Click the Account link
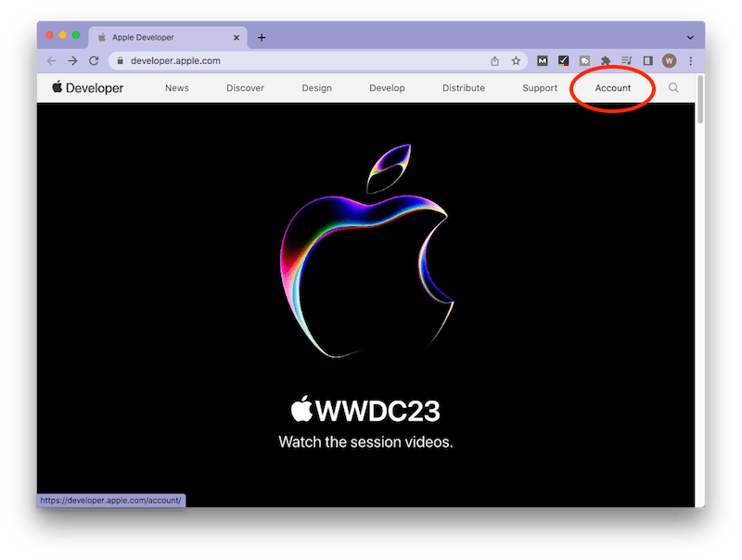The width and height of the screenshot is (742, 560). [x=613, y=88]
